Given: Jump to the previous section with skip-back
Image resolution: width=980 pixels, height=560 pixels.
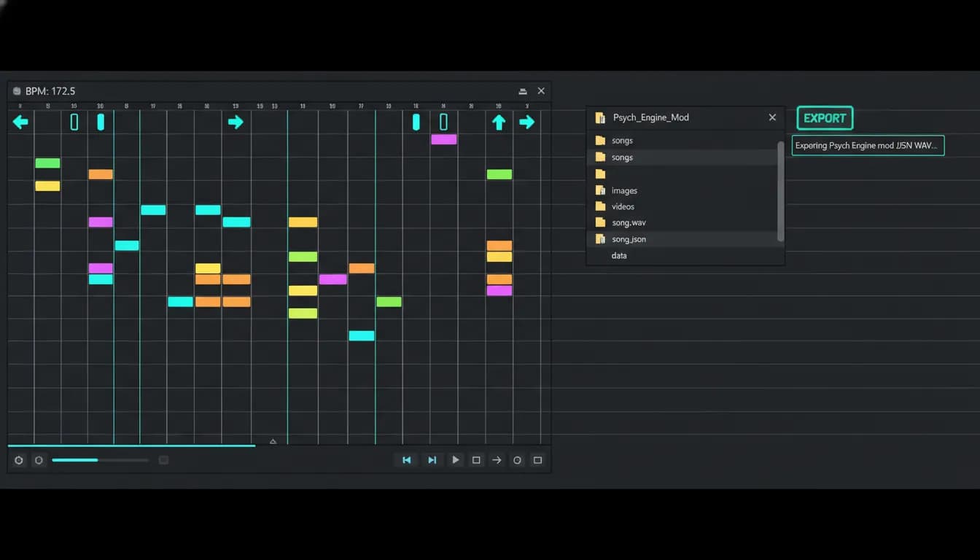Looking at the screenshot, I should pyautogui.click(x=407, y=460).
